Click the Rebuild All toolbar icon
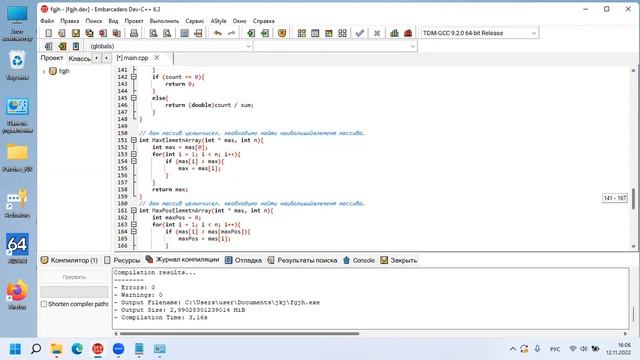Image resolution: width=640 pixels, height=360 pixels. (342, 33)
